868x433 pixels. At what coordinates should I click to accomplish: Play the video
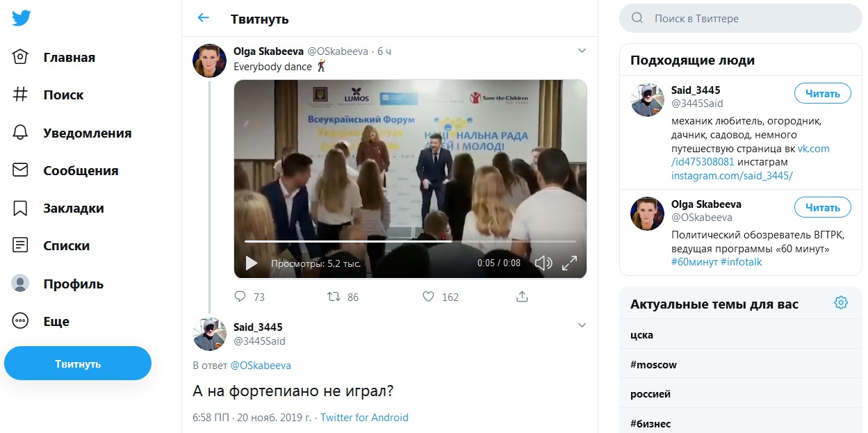pyautogui.click(x=252, y=263)
